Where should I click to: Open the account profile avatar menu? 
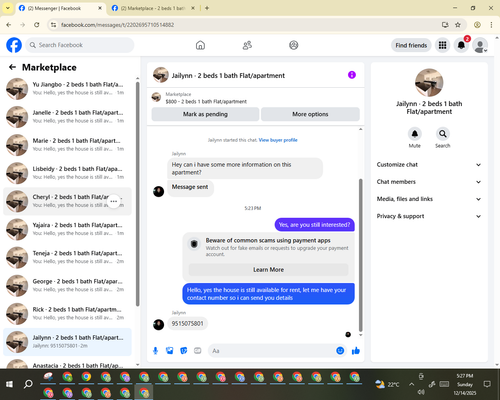pos(480,45)
